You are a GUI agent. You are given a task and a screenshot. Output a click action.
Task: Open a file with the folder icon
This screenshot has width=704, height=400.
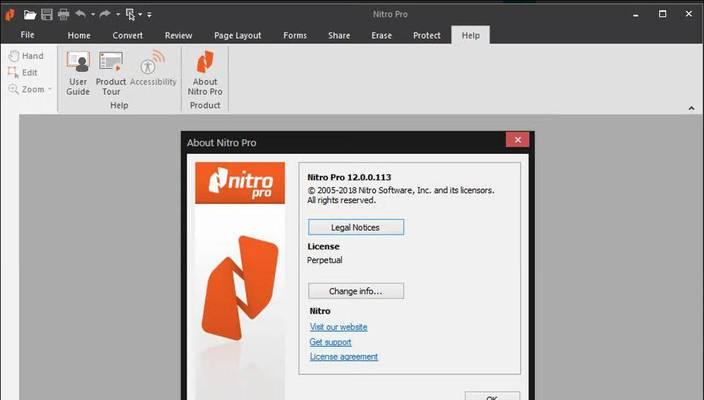click(30, 14)
